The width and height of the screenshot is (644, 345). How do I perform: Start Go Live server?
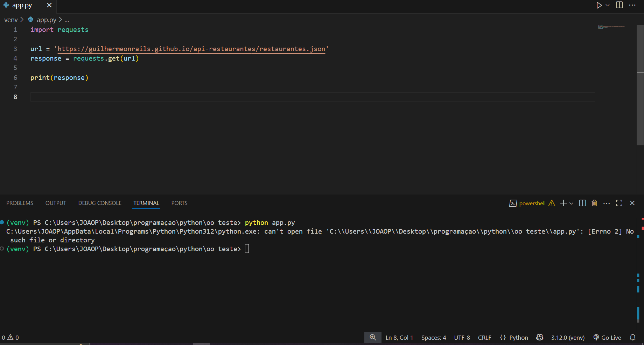[607, 338]
